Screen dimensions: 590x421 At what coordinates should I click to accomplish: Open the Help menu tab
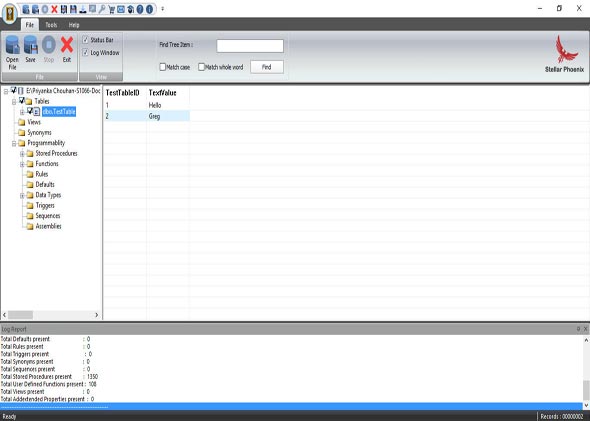click(74, 25)
